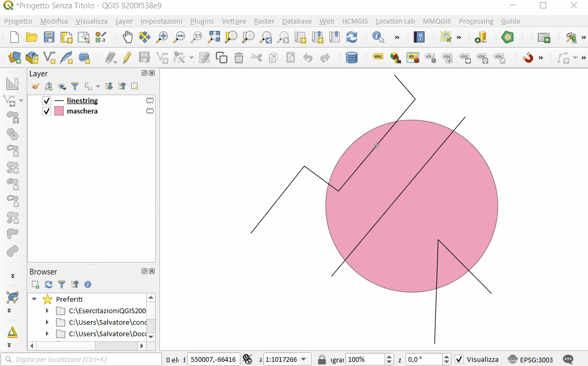This screenshot has height=366, width=588.
Task: Expand the Preferiti tree node
Action: (34, 300)
